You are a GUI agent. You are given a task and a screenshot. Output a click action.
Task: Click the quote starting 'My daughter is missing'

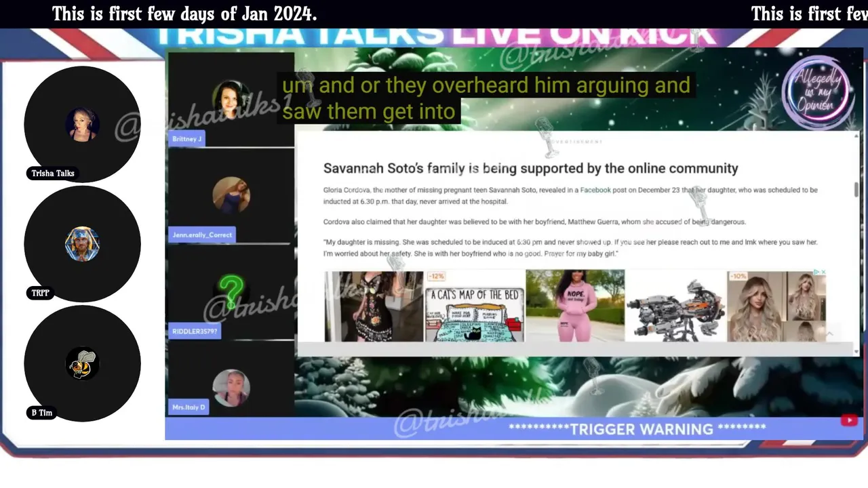[570, 247]
